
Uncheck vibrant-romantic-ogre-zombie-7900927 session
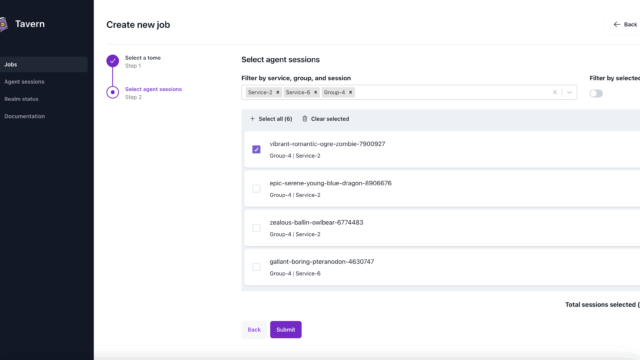256,149
